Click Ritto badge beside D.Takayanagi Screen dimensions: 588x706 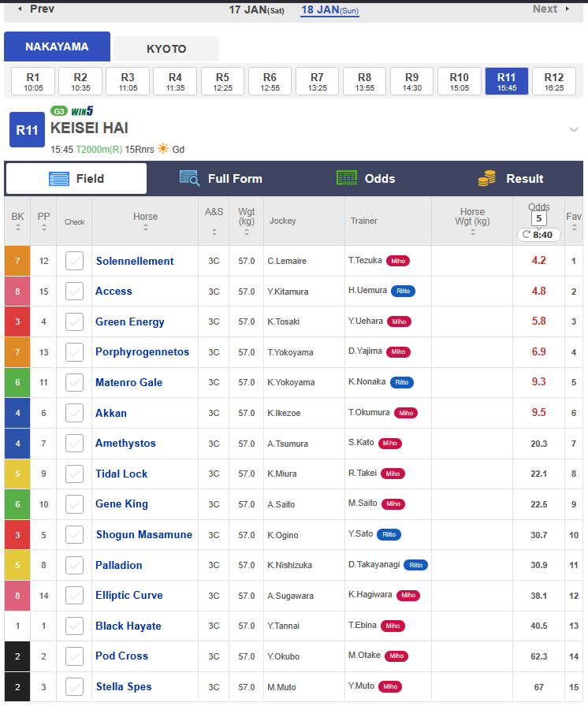point(415,565)
